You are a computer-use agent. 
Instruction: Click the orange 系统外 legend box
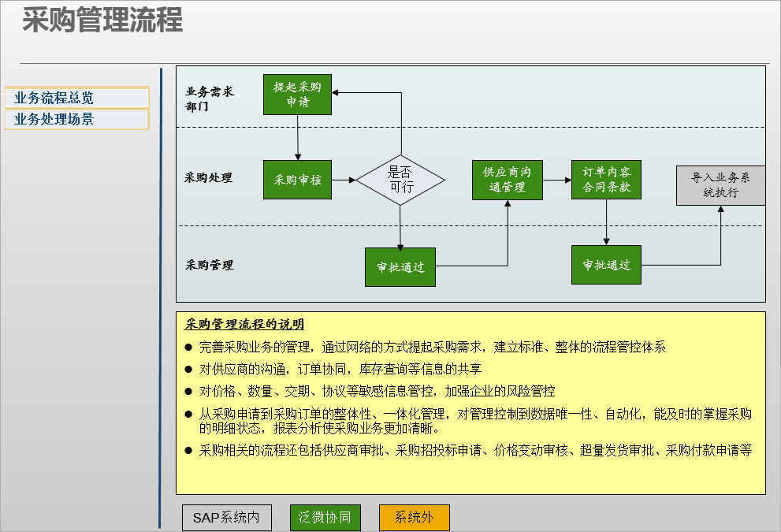coord(414,518)
